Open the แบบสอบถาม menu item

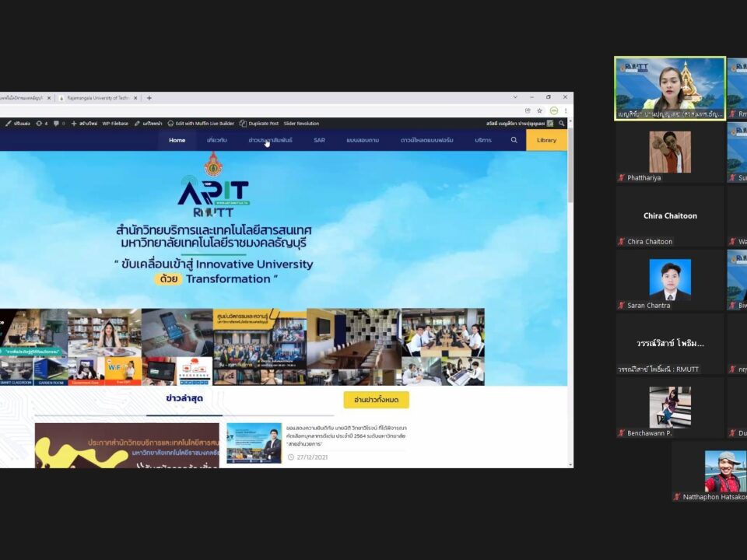[363, 140]
